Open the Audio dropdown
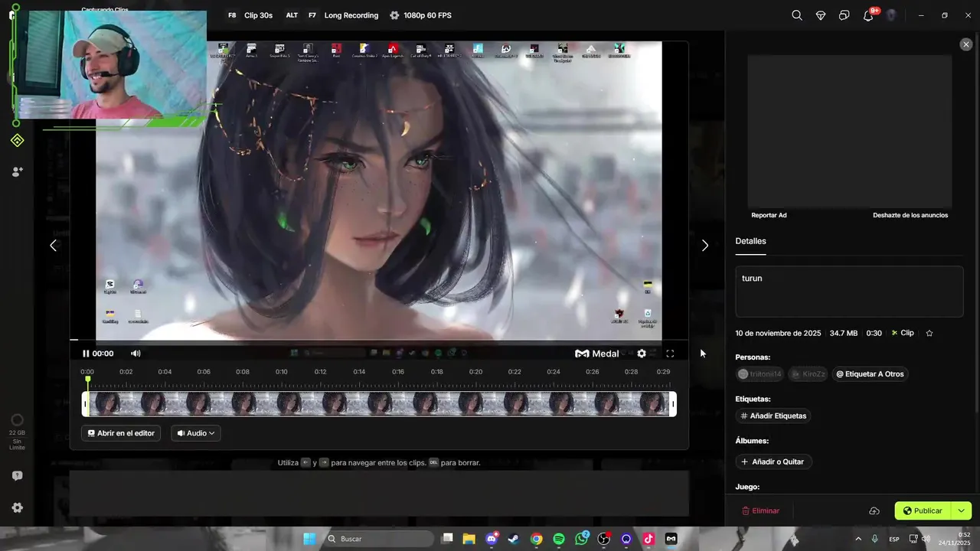The height and width of the screenshot is (551, 980). (196, 433)
